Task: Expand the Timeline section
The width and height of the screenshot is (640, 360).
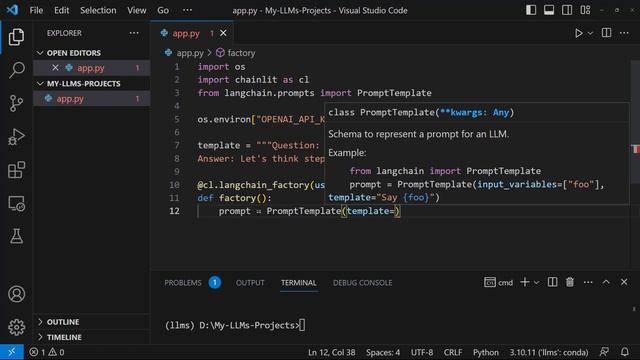Action: point(64,338)
